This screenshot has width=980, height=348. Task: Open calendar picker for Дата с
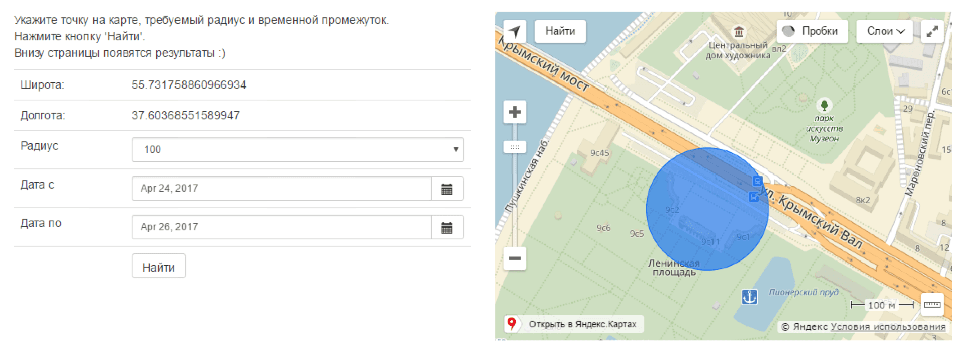point(447,189)
